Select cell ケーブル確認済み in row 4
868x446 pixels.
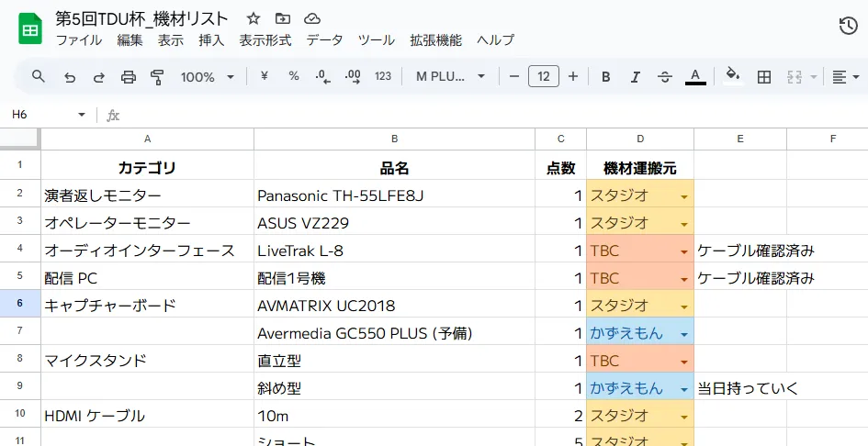(740, 249)
